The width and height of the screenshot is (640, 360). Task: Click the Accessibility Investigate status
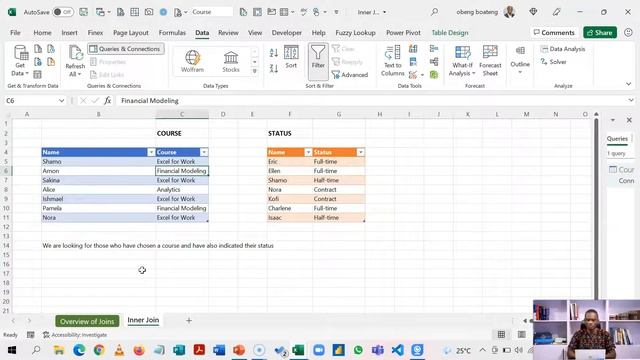pos(75,335)
